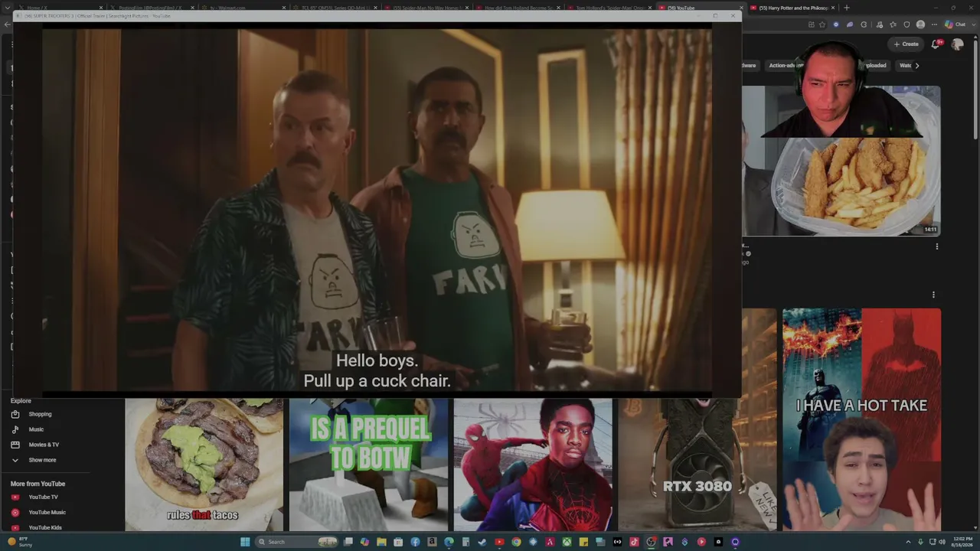This screenshot has width=980, height=551.
Task: Open Google Chrome from the taskbar
Action: 516,542
